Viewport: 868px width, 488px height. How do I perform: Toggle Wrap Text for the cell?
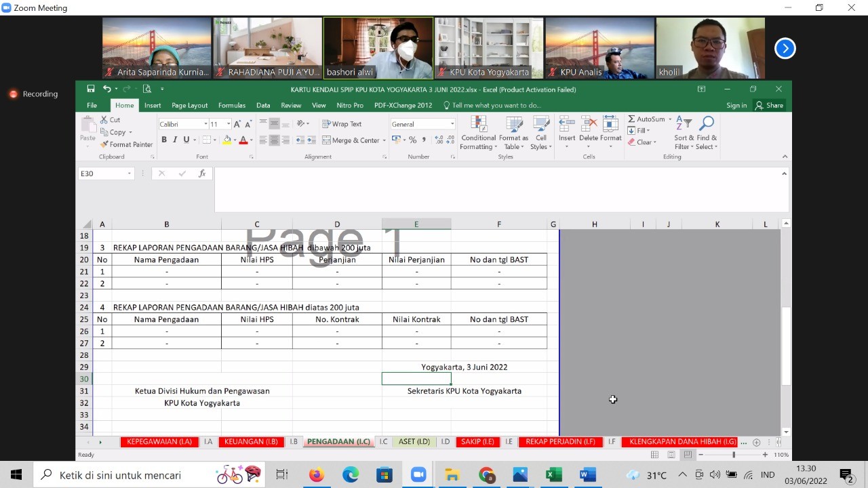[342, 124]
